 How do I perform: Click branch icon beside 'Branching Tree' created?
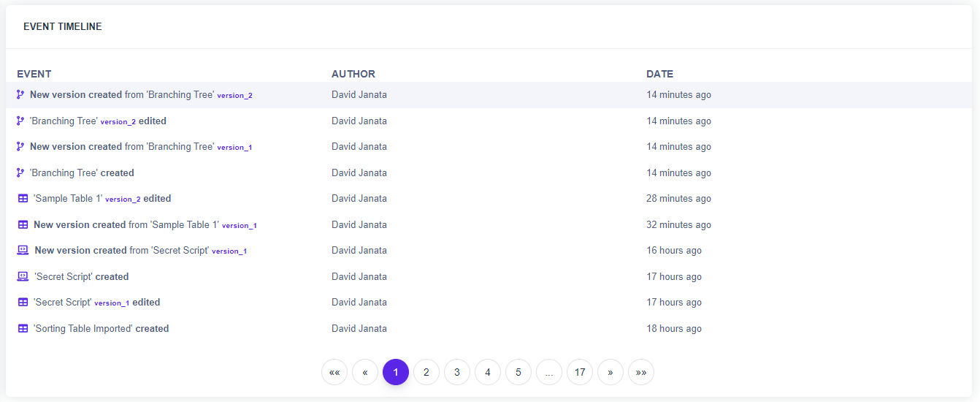tap(20, 173)
